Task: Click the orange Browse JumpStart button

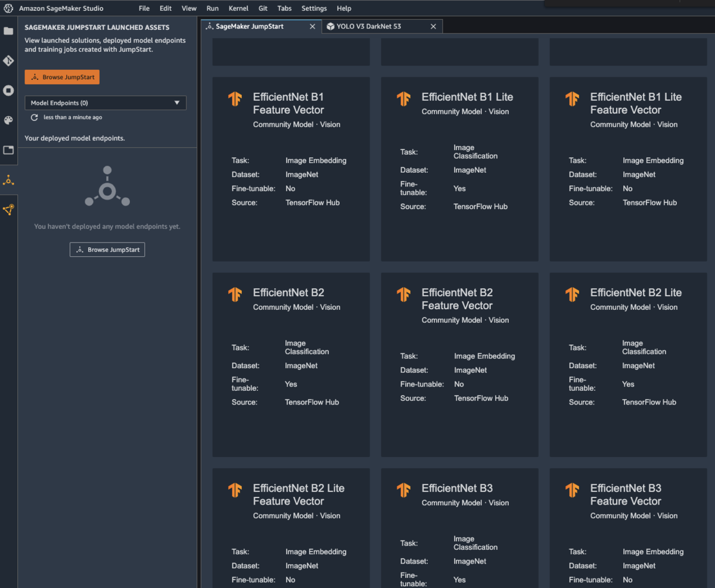Action: click(62, 77)
